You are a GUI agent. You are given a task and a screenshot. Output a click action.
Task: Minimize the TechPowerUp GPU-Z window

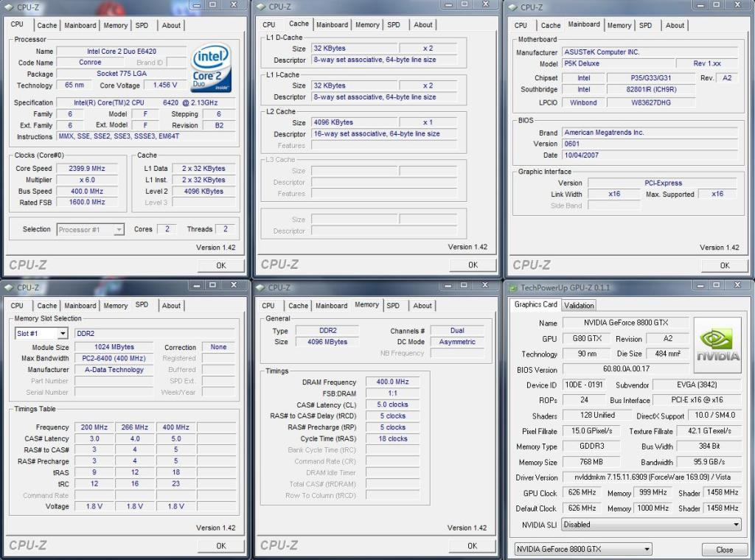click(700, 285)
